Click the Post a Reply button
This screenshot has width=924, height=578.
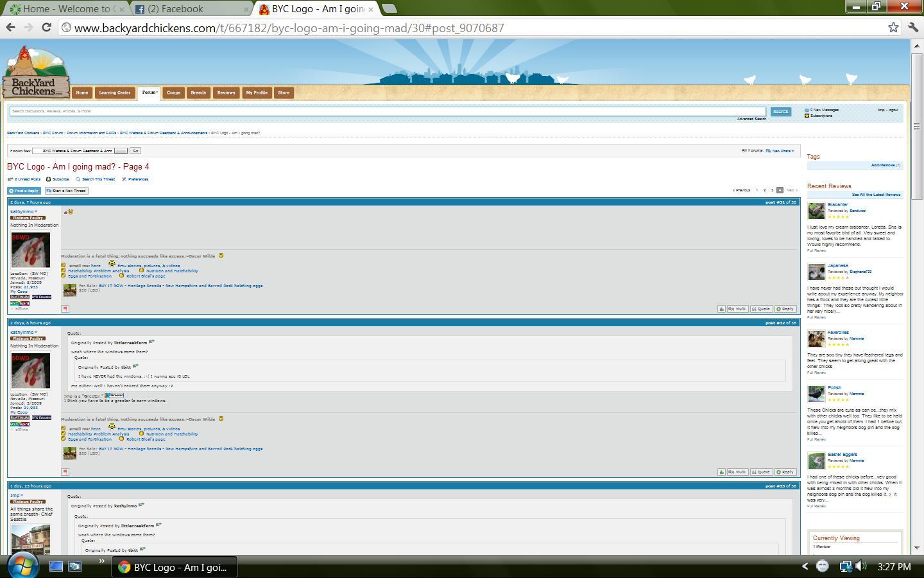coord(24,191)
